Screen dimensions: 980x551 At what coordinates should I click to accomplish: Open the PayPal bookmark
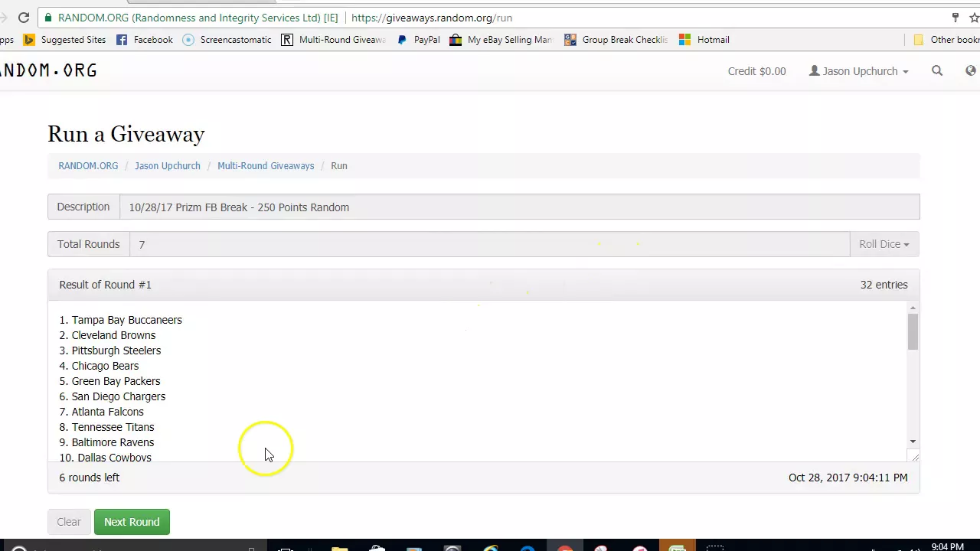coord(418,40)
